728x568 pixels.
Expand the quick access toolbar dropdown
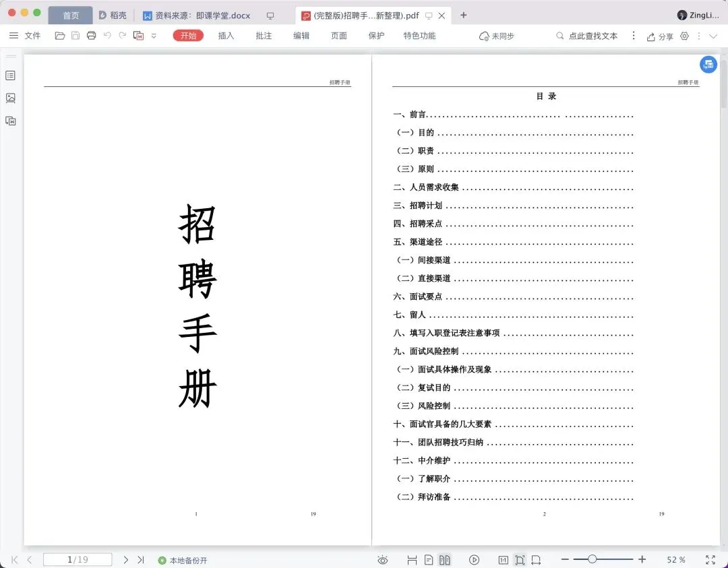coord(154,36)
